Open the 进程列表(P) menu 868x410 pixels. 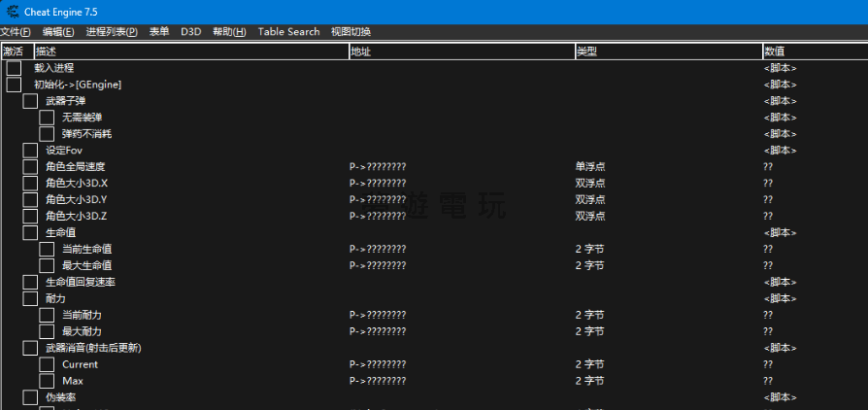click(x=112, y=32)
